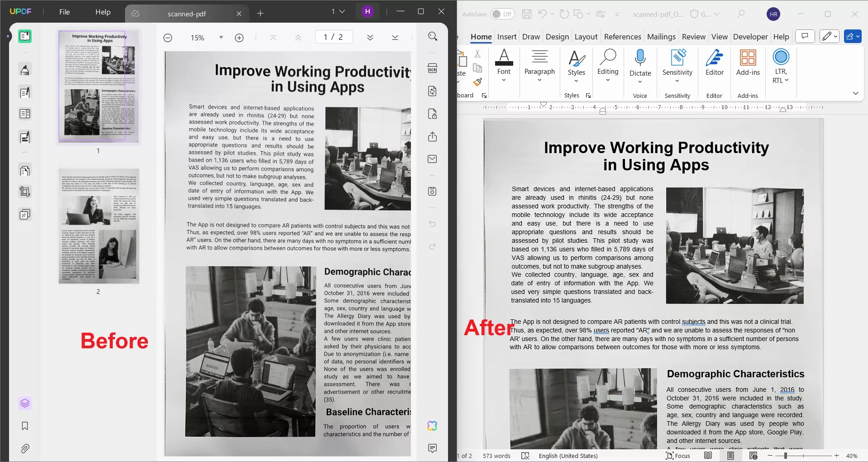Open the UPDF AI assistant icon
Image resolution: width=868 pixels, height=462 pixels.
coord(433,426)
